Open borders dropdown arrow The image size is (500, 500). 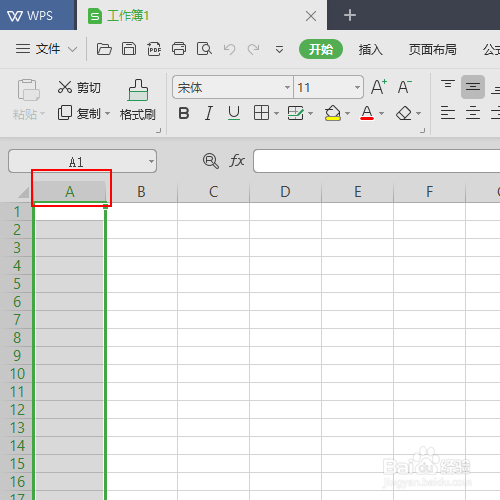276,114
